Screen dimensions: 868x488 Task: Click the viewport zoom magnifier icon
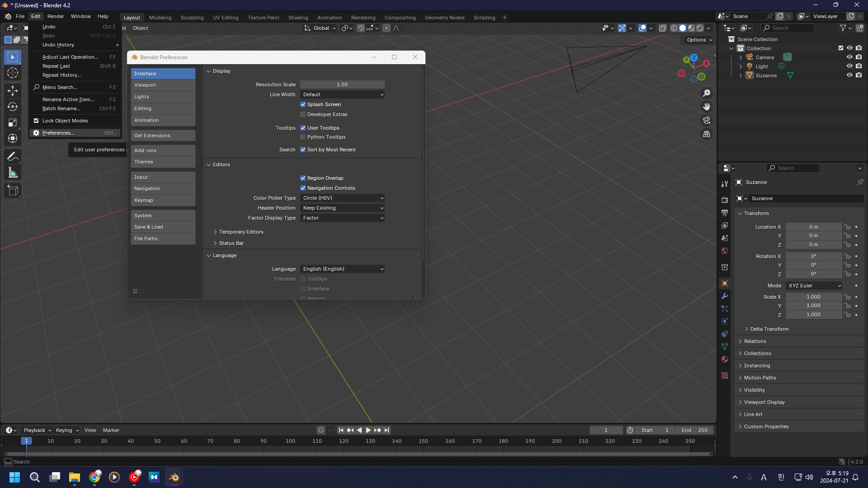tap(706, 93)
